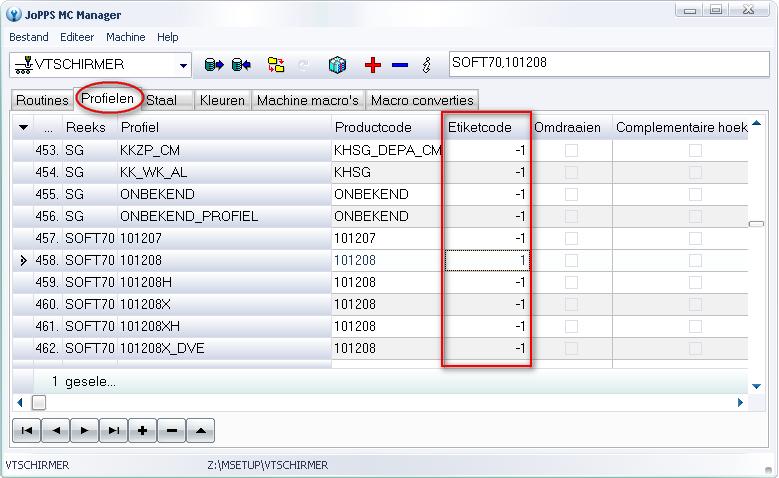Switch to the Kleuren tab
The image size is (779, 478).
click(223, 100)
